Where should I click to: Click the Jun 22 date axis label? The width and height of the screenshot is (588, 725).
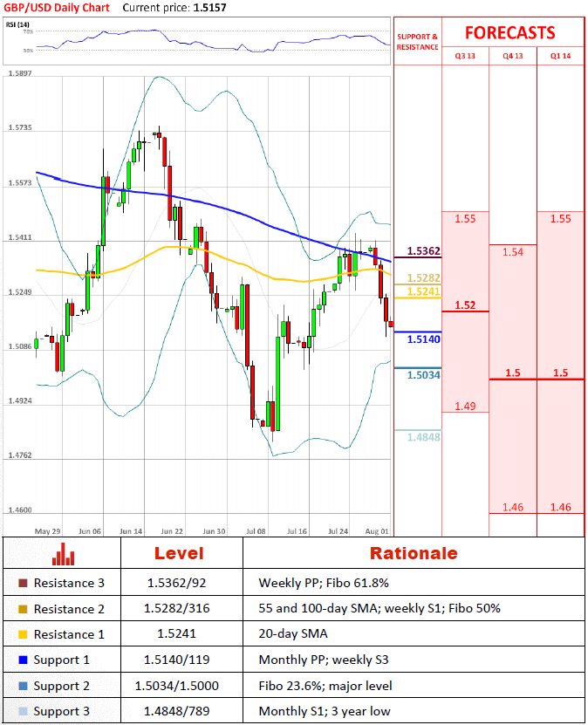tap(172, 531)
